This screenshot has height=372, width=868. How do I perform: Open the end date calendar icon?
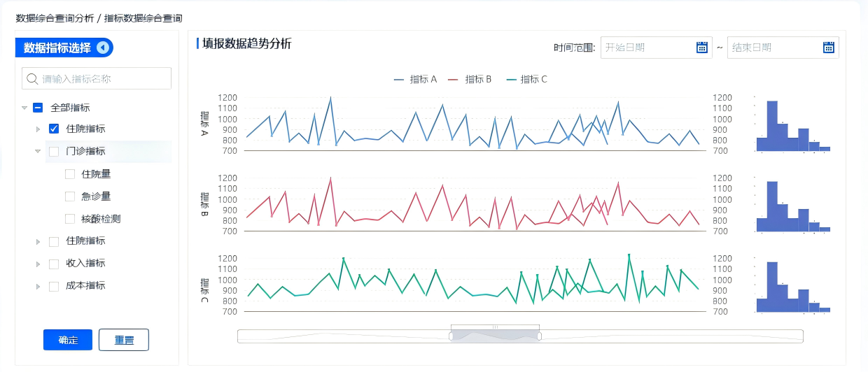click(x=829, y=48)
